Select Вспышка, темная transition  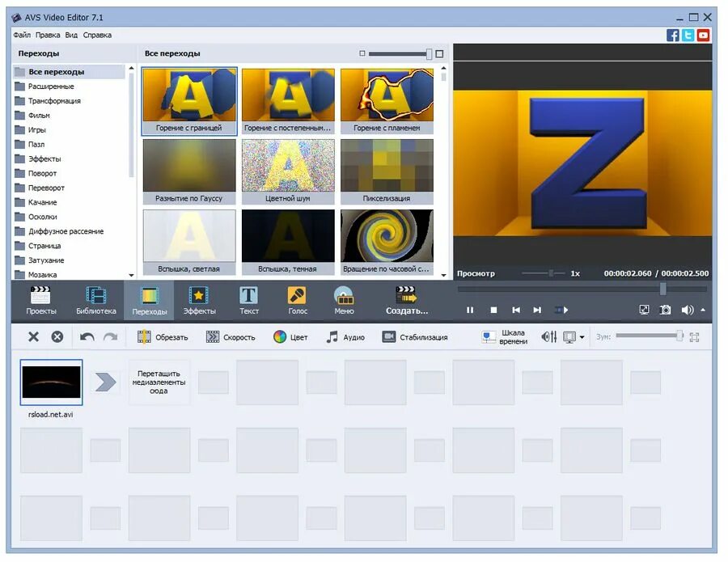288,243
